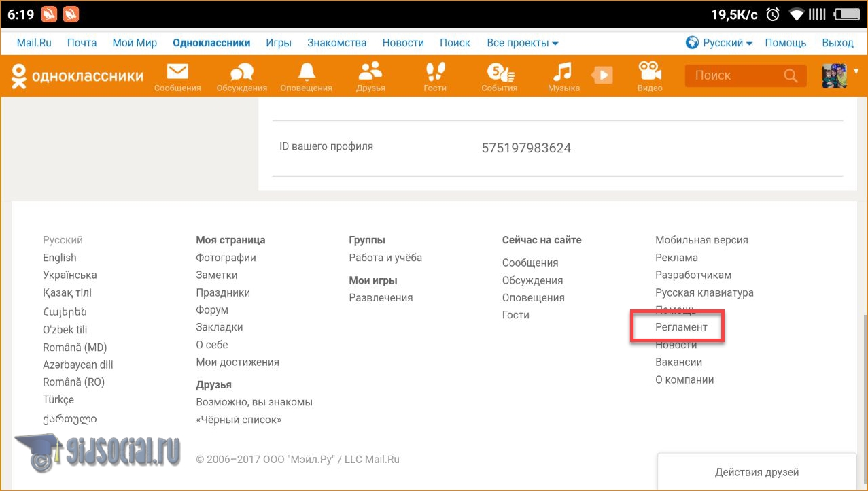868x491 pixels.
Task: Open the Видео camera icon
Action: (650, 71)
